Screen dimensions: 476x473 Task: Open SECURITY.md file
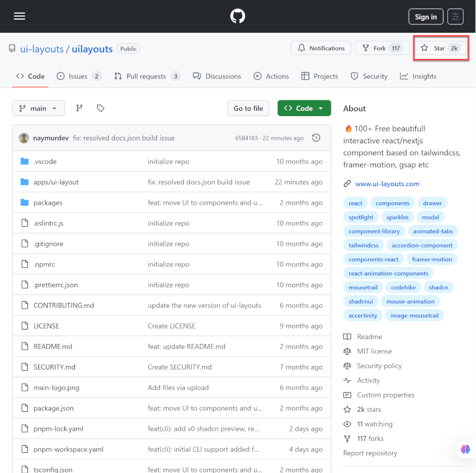tap(54, 367)
